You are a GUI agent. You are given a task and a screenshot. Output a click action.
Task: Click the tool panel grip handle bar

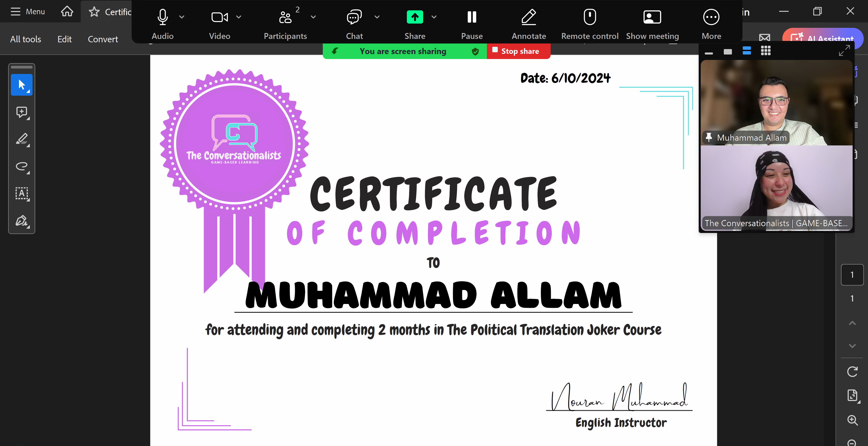22,67
